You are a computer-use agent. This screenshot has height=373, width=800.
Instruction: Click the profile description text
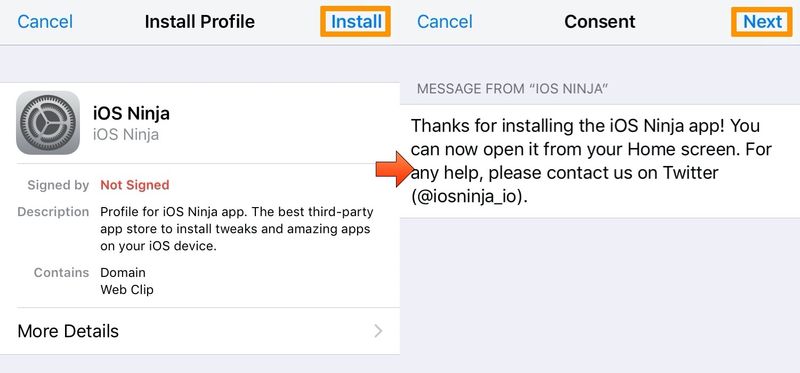[237, 229]
